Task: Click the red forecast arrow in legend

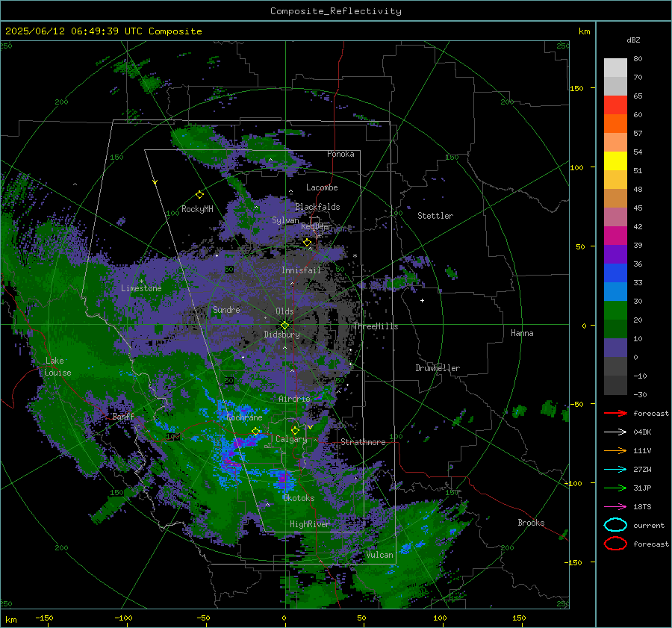Action: (x=615, y=413)
